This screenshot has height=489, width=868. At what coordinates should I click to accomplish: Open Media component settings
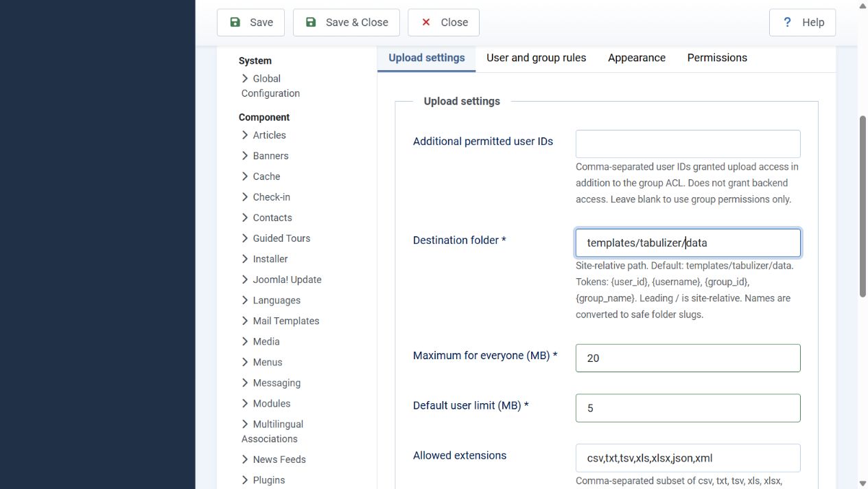click(x=260, y=341)
